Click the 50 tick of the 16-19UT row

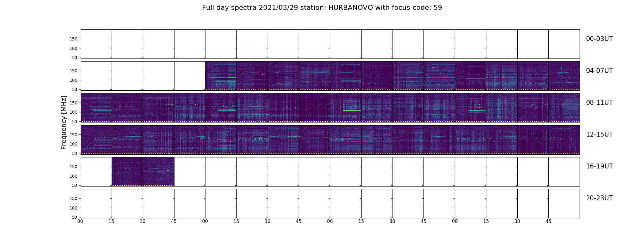[x=75, y=185]
